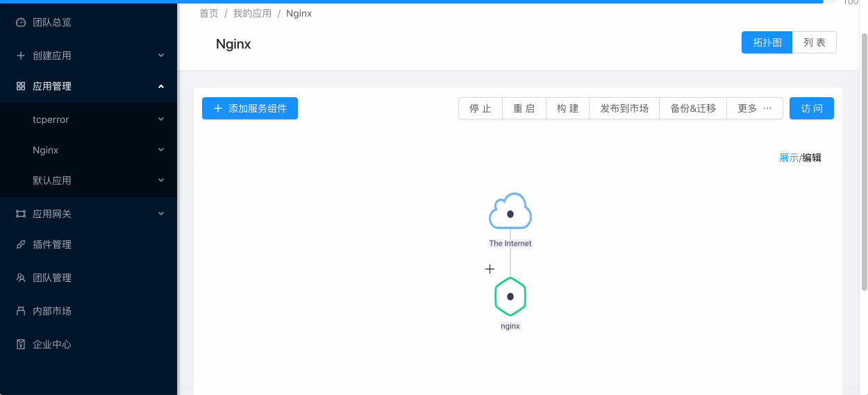The image size is (868, 395).
Task: Click the 企业中心 icon in sidebar
Action: coord(21,344)
